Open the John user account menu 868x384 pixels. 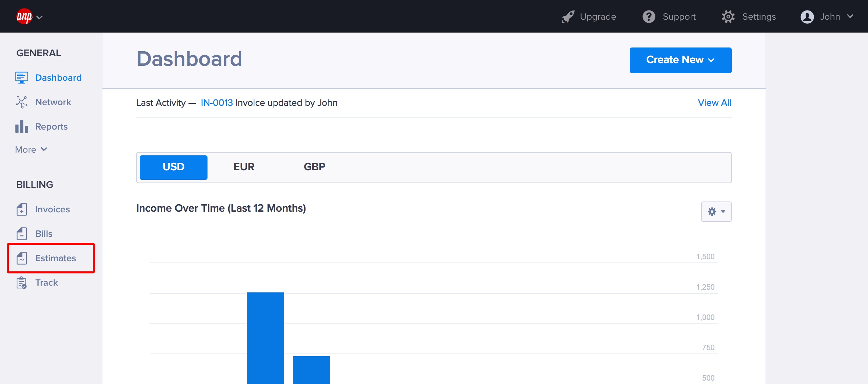pyautogui.click(x=827, y=17)
